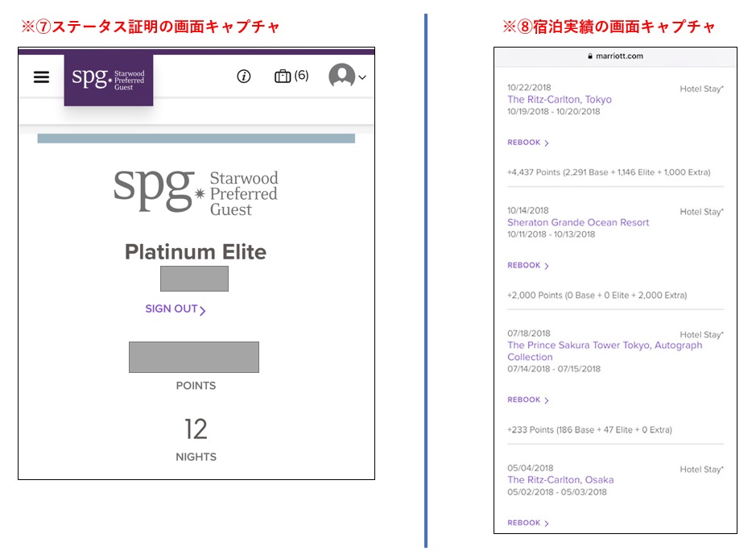
Task: Click the 12 nights count
Action: click(x=196, y=429)
